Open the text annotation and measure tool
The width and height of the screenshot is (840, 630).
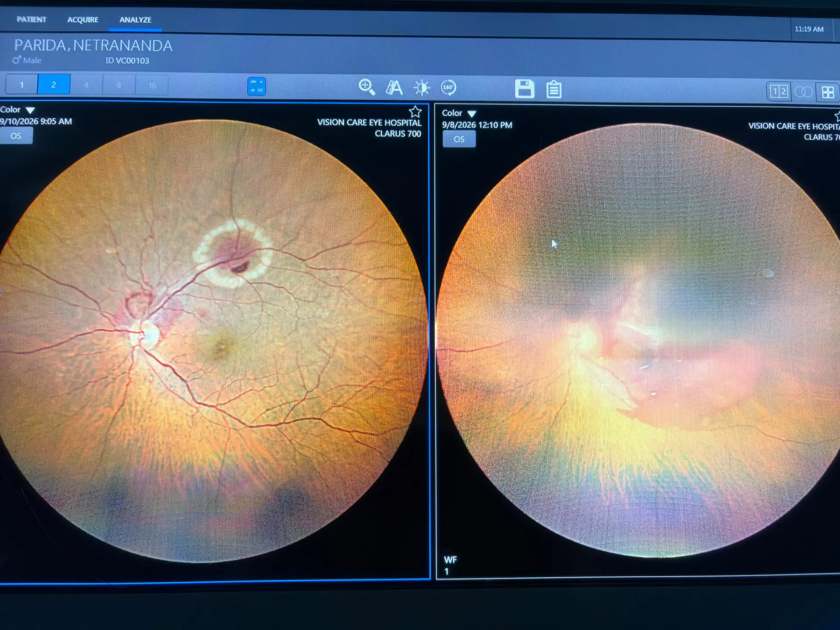coord(394,87)
